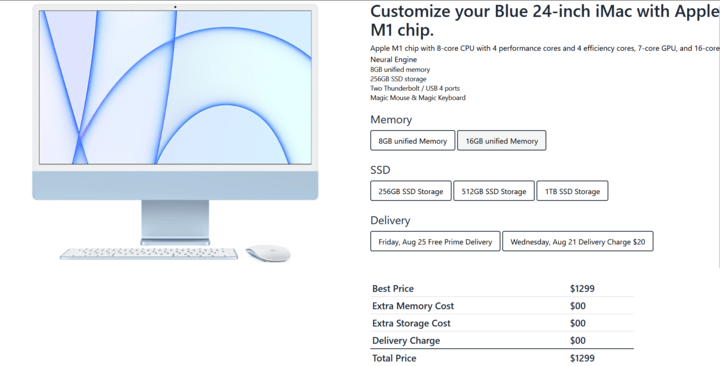Choose Wednesday Aug 21 delivery with $20 charge
The image size is (720, 366).
578,242
